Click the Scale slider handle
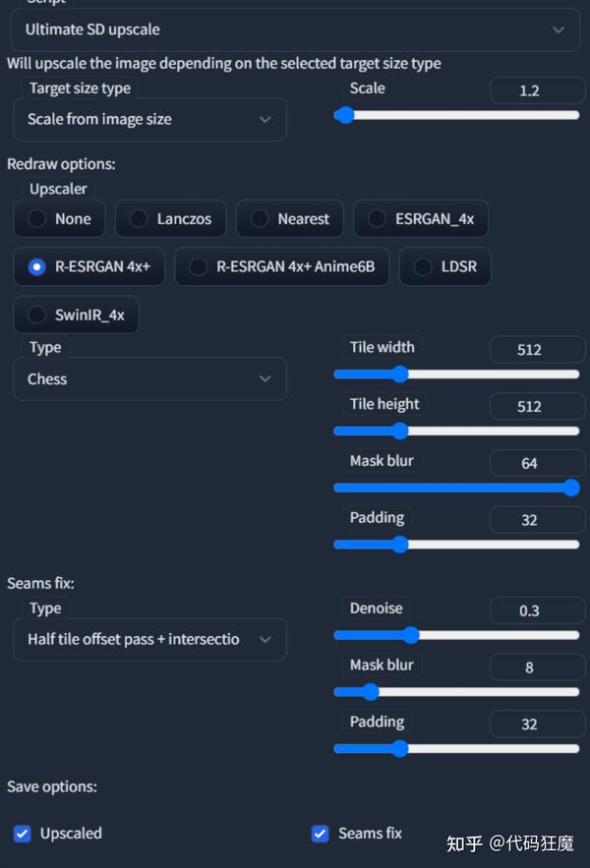The width and height of the screenshot is (590, 868). click(x=344, y=115)
